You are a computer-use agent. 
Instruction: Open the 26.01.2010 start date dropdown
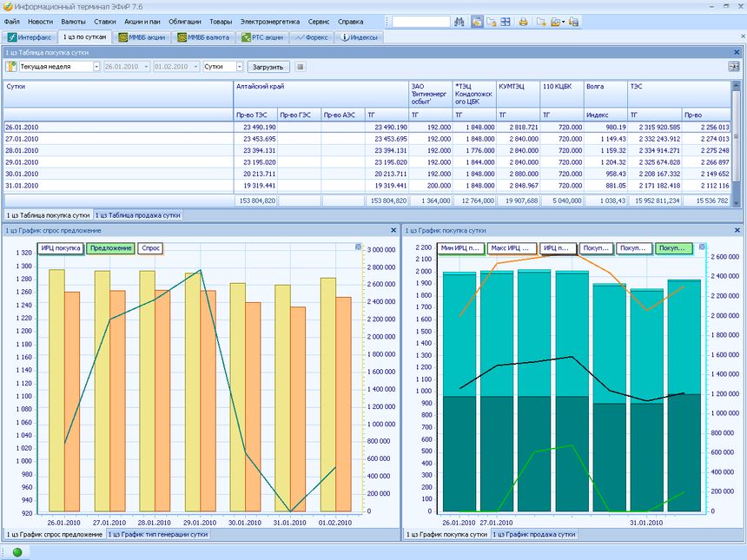pos(146,67)
